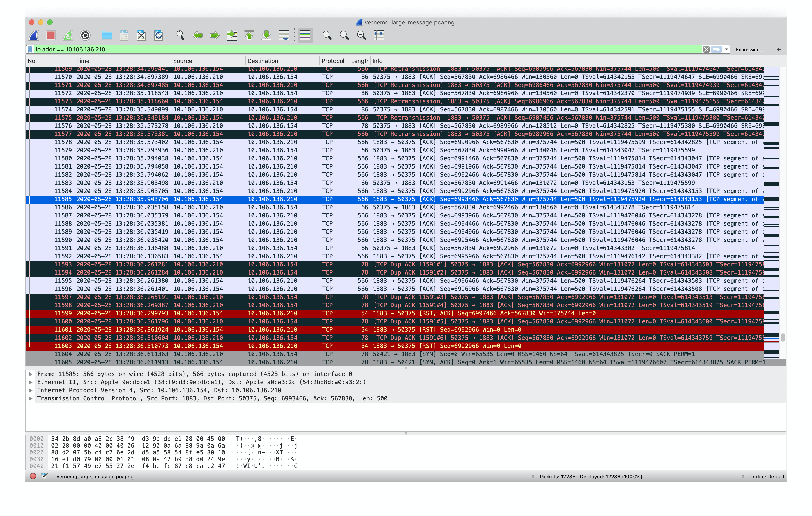Jump to the first packet

[249, 35]
